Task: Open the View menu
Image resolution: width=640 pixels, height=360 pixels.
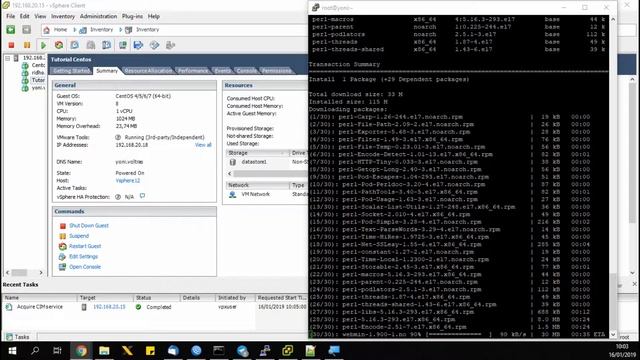Action: pos(40,16)
